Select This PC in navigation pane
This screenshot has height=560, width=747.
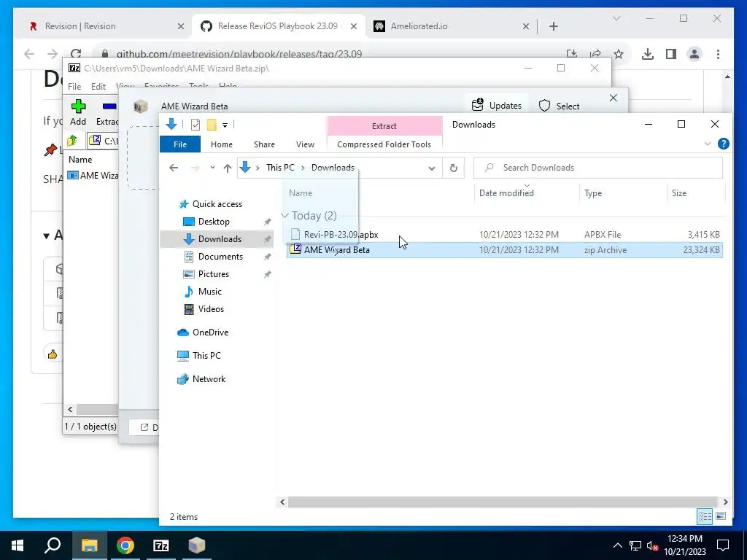coord(206,355)
